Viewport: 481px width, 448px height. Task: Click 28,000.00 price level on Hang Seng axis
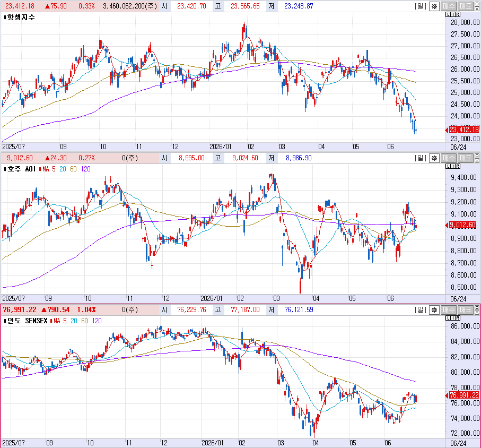pos(465,22)
